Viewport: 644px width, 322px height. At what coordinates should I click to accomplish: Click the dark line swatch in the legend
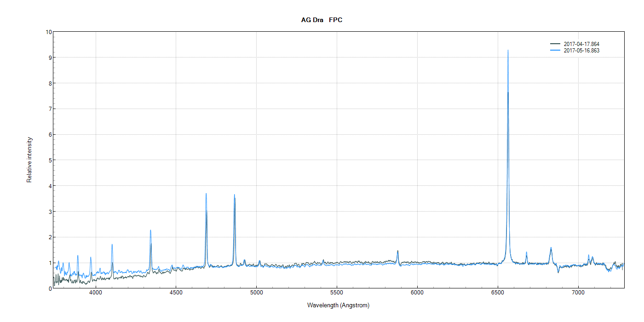(555, 44)
